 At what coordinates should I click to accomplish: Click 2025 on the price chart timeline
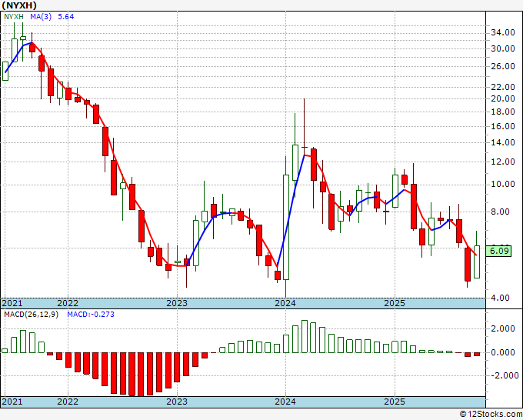395,303
